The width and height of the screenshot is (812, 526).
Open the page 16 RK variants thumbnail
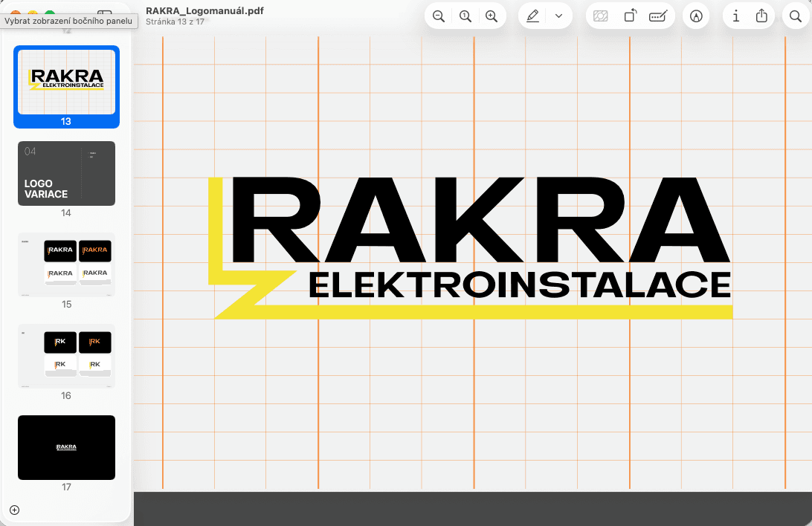tap(66, 356)
